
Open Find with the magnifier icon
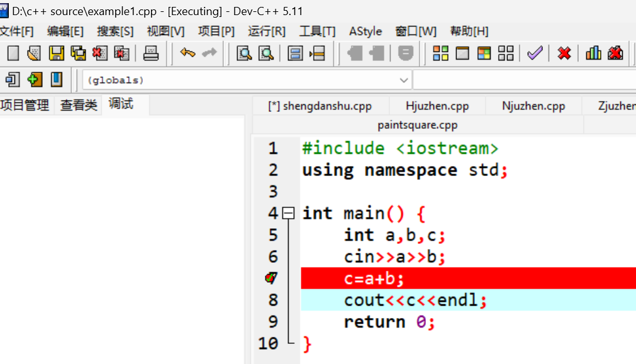tap(244, 53)
